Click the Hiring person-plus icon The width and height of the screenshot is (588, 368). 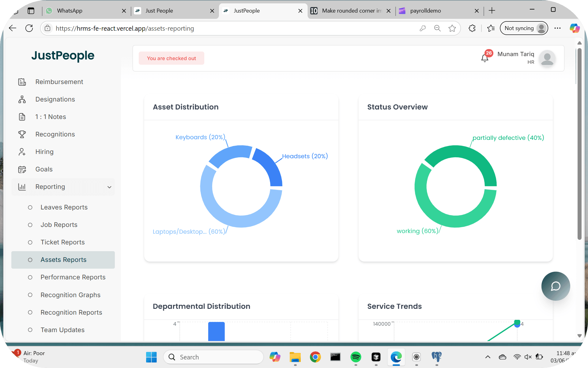22,152
